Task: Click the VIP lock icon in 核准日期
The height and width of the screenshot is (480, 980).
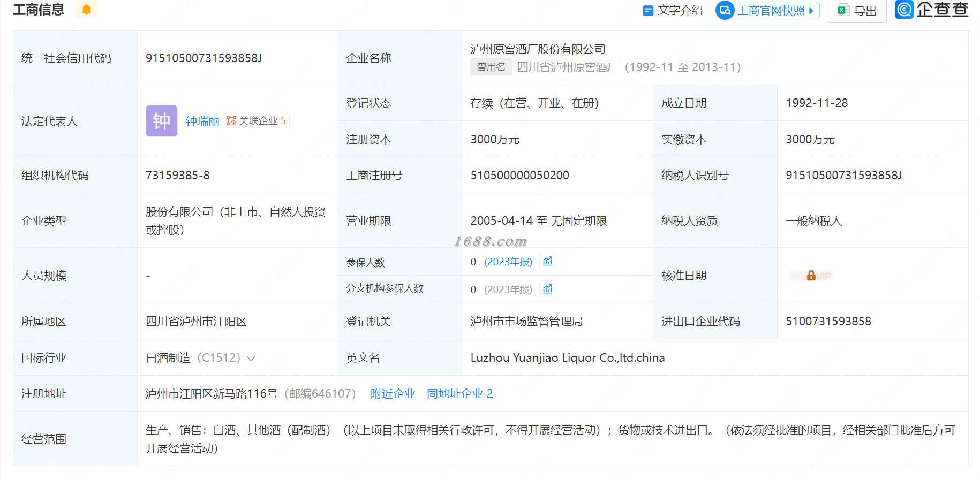Action: coord(811,276)
